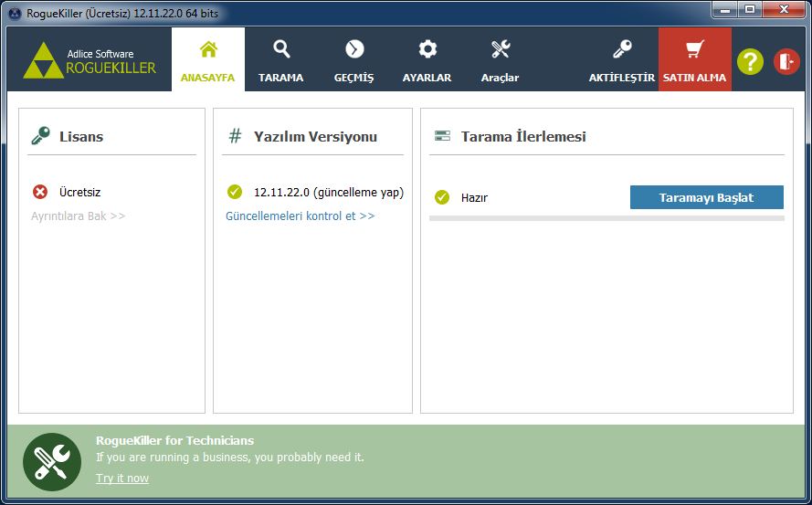Click the red X icon beside Ücretsiz
This screenshot has height=505, width=812.
40,192
